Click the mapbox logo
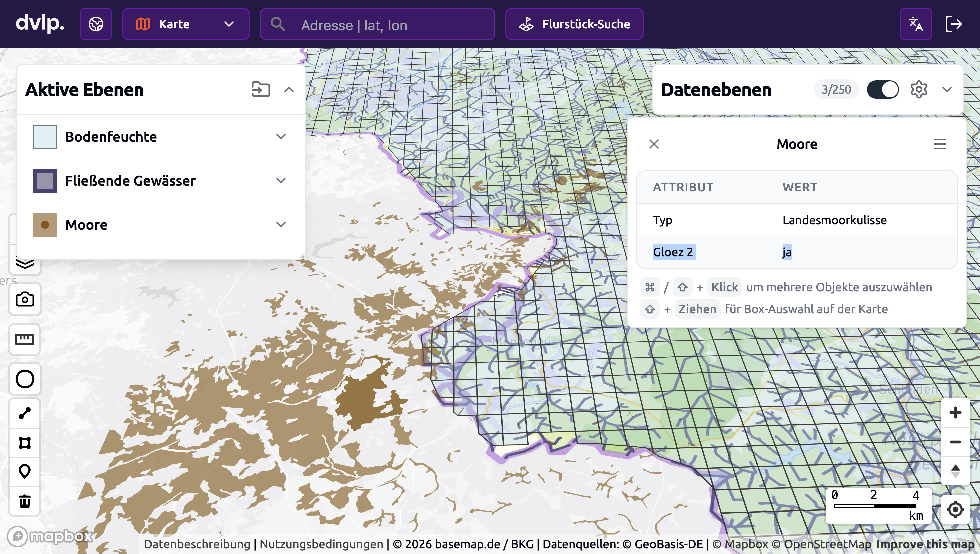This screenshot has height=554, width=980. [x=50, y=536]
